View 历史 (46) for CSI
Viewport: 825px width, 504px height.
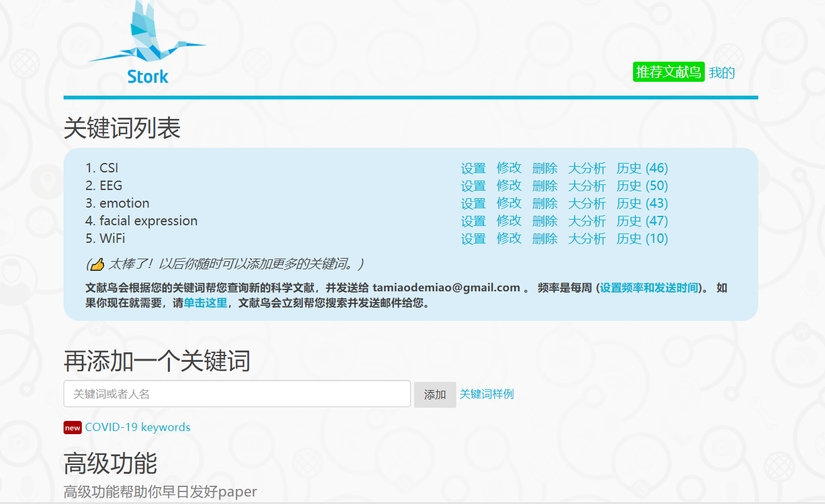(x=643, y=168)
